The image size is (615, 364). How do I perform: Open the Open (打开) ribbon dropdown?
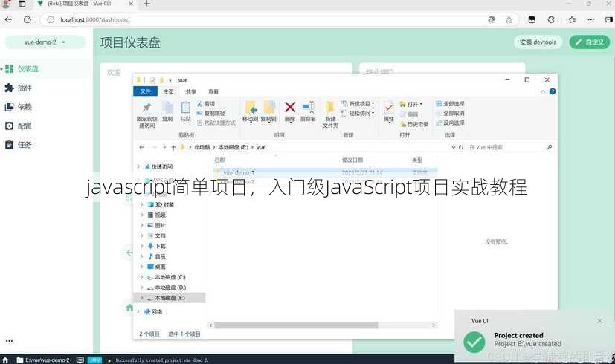pos(411,104)
